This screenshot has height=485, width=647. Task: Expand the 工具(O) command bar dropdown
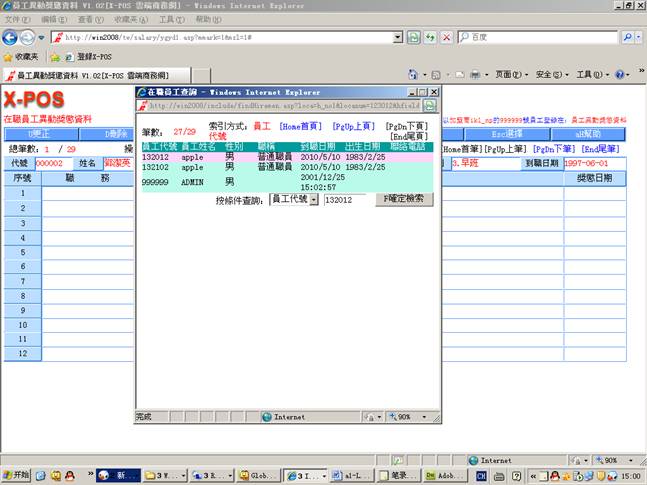(591, 75)
